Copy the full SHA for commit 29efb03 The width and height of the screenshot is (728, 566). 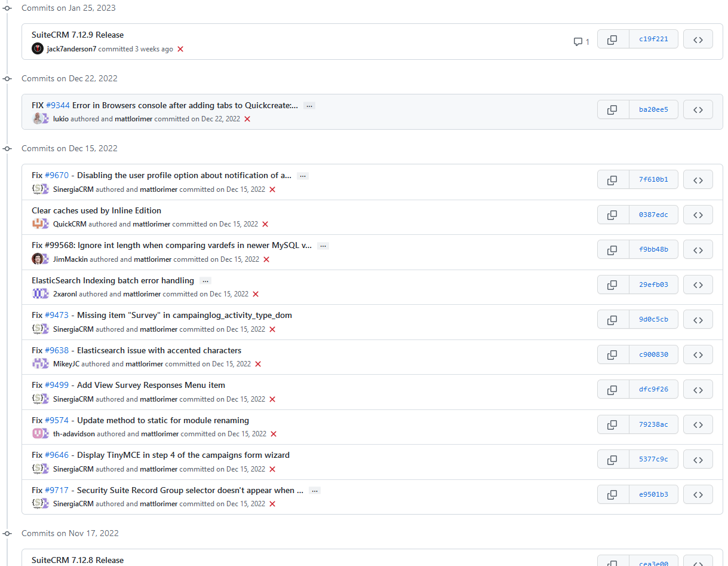(613, 285)
